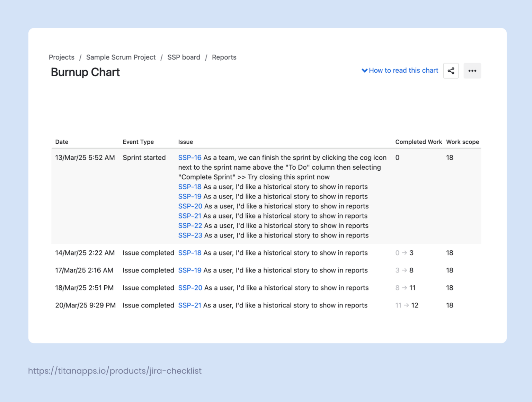532x402 pixels.
Task: Click completed work value "11 → 12"
Action: point(407,305)
